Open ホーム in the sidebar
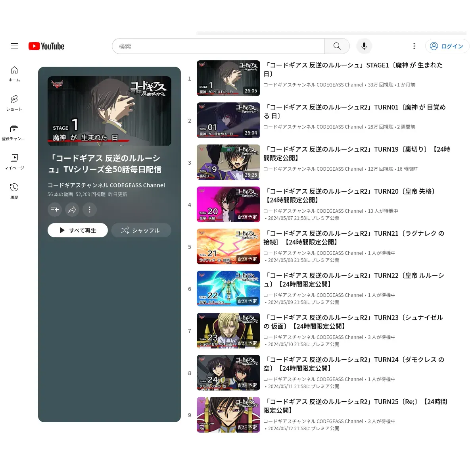476x460 pixels. pyautogui.click(x=14, y=74)
